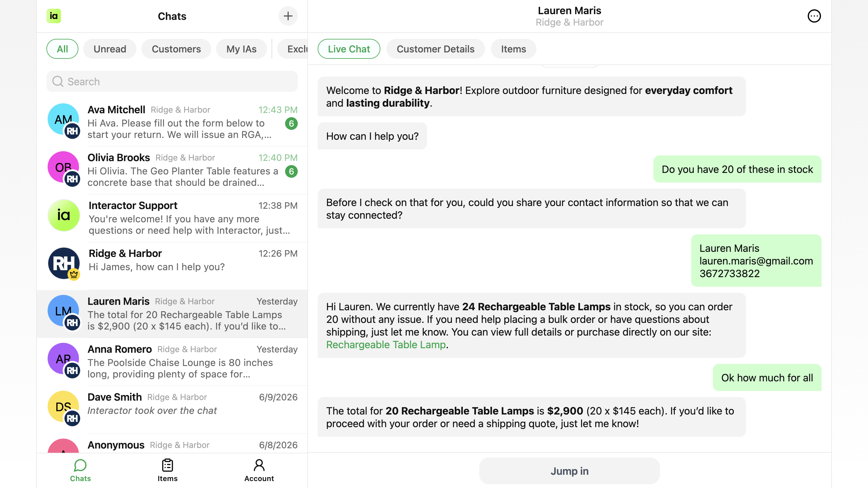Viewport: 868px width, 488px height.
Task: Open Interactor Support conversation
Action: 172,217
